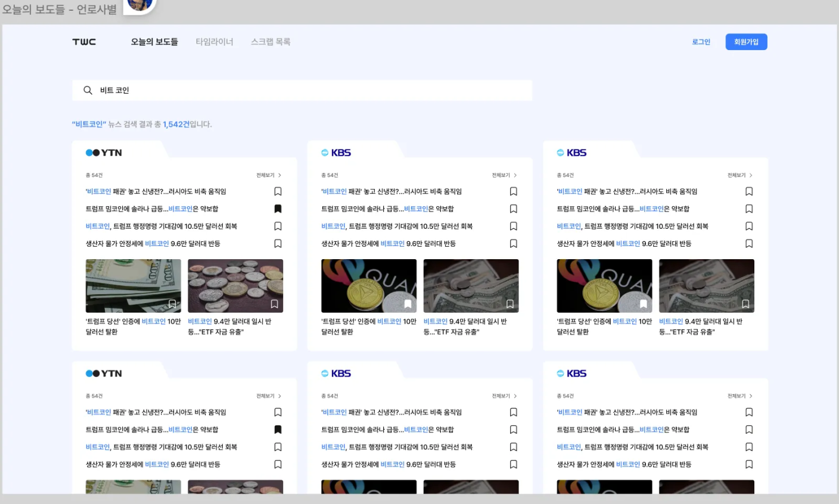
Task: Toggle the bookmark on top-row right KBS cash thumbnail
Action: [745, 304]
